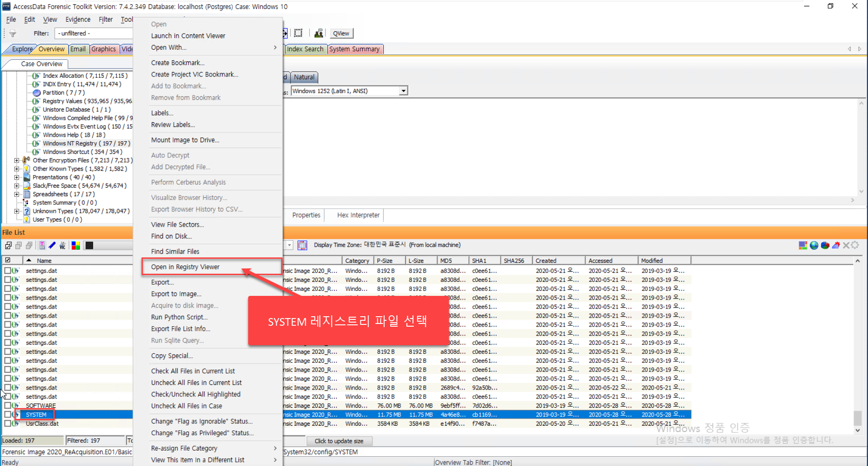Open the Properties tab
This screenshot has width=868, height=466.
point(306,215)
